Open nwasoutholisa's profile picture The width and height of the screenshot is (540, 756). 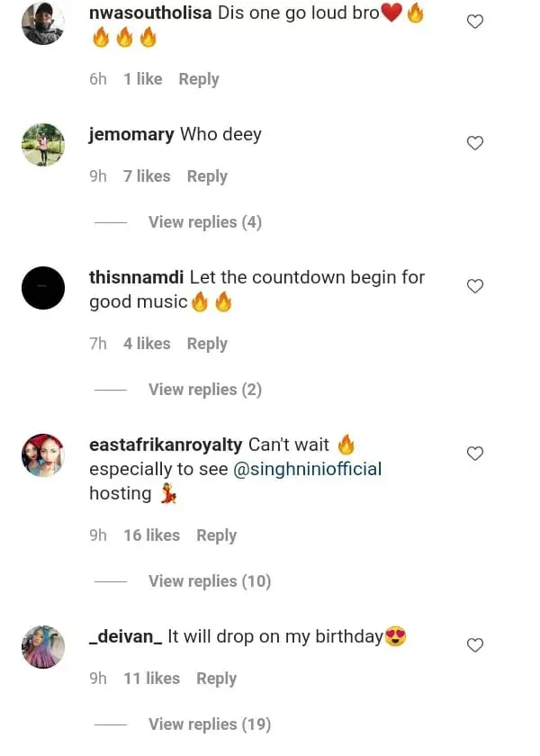tap(43, 22)
